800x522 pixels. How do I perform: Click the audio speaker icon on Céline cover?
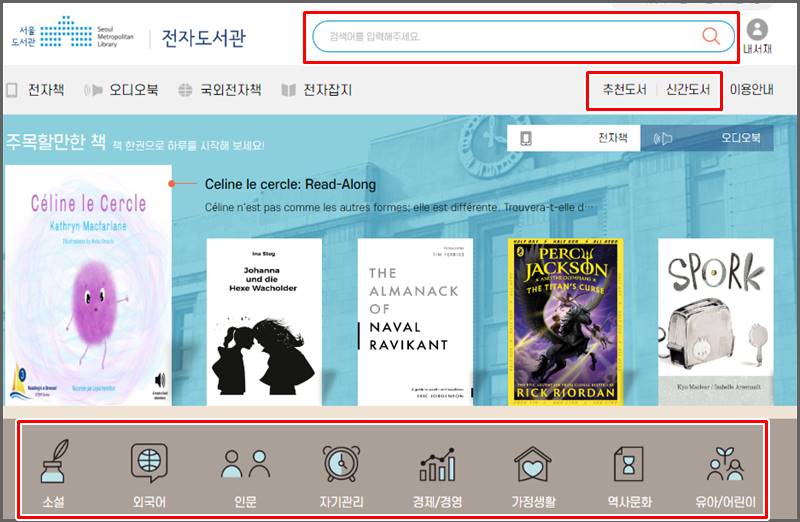[160, 380]
